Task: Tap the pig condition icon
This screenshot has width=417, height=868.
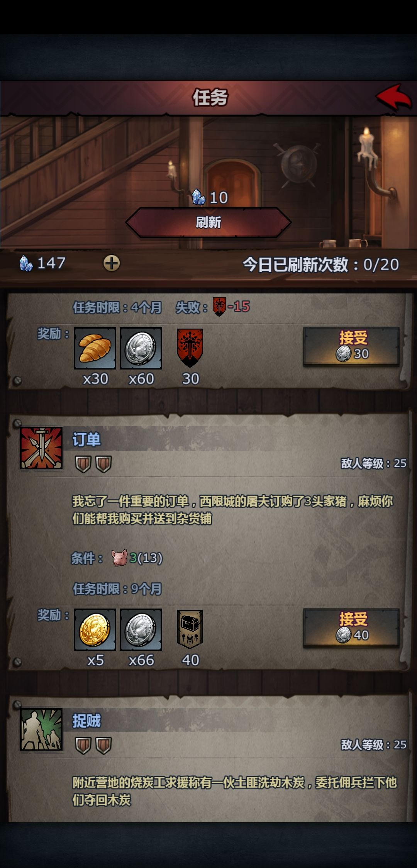Action: (120, 558)
